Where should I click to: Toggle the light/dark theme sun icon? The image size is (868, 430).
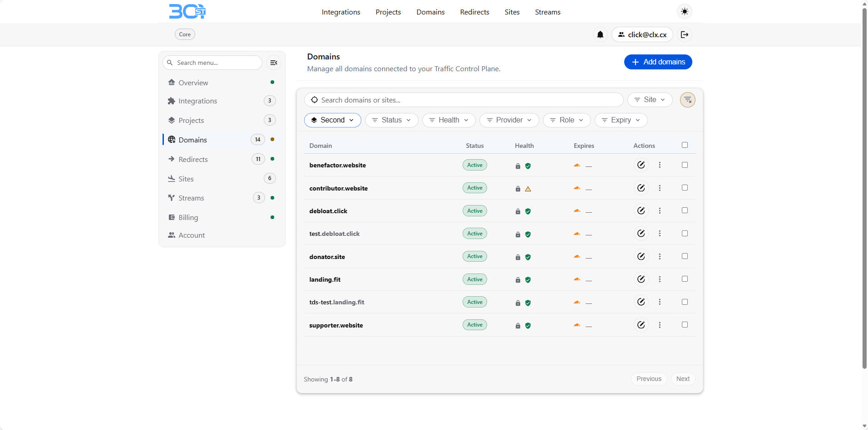pos(684,12)
